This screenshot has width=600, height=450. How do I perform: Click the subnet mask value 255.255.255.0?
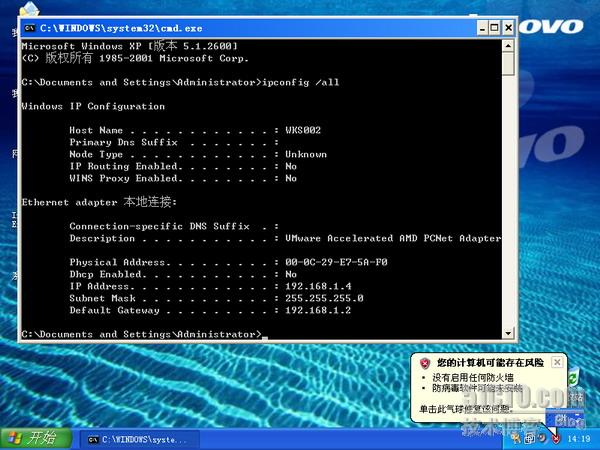(324, 298)
